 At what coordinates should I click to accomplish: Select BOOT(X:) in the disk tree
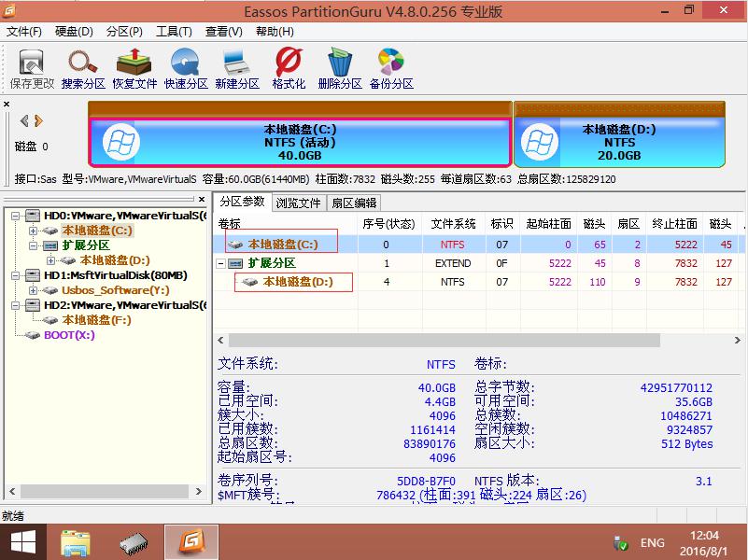(x=68, y=335)
